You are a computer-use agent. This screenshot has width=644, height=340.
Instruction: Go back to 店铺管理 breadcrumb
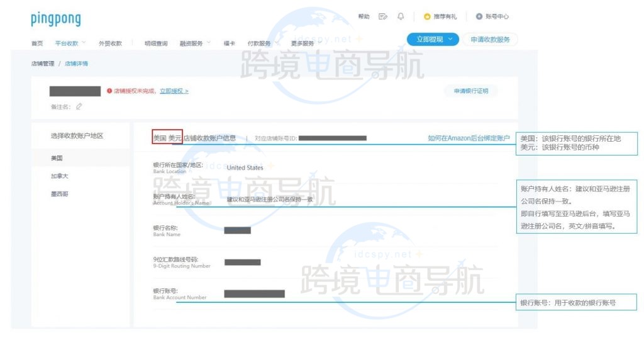pos(43,64)
